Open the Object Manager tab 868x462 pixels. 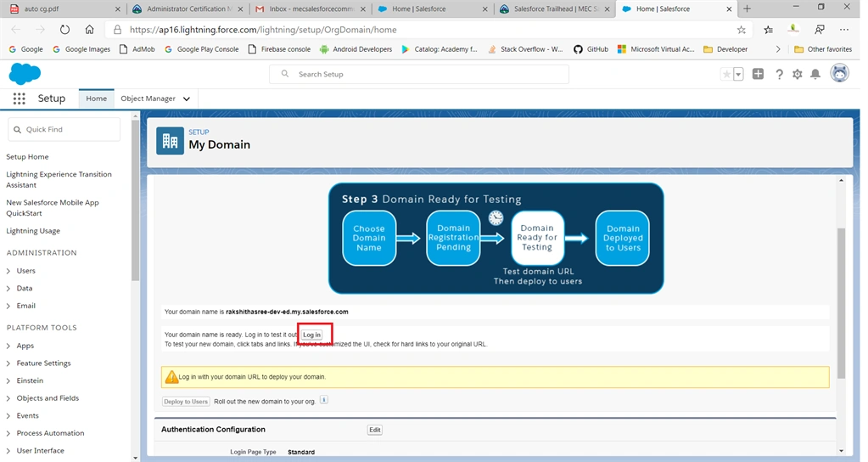[148, 99]
